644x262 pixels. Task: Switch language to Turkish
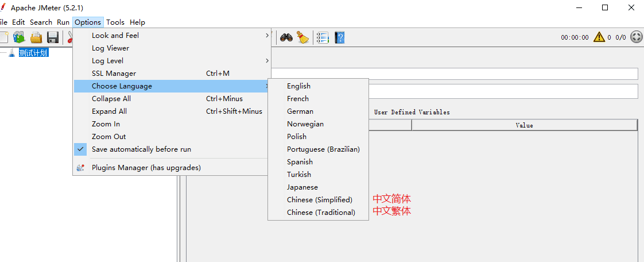point(319,175)
